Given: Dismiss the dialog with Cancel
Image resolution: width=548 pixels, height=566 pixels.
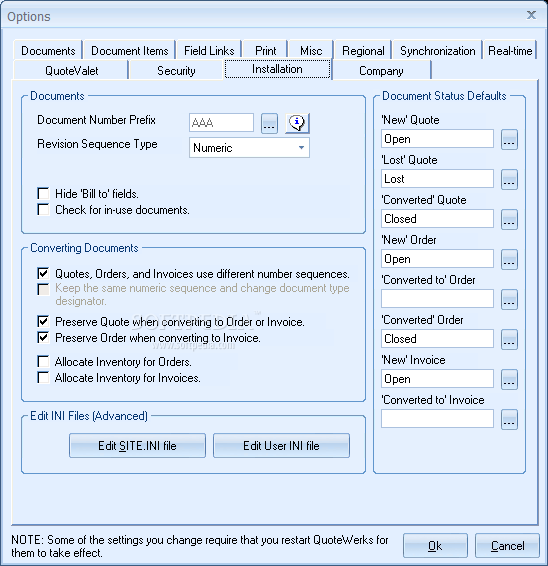Looking at the screenshot, I should pos(507,546).
